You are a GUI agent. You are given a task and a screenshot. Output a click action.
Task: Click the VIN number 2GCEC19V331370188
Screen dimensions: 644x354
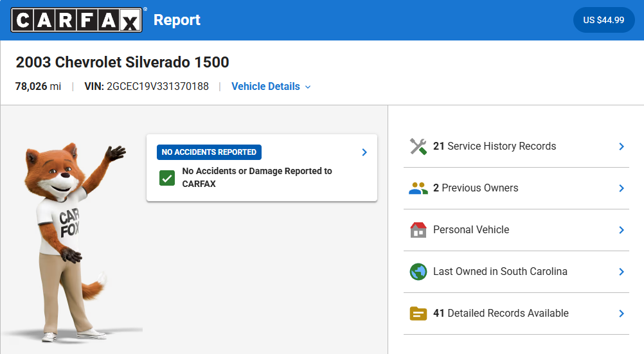click(157, 87)
